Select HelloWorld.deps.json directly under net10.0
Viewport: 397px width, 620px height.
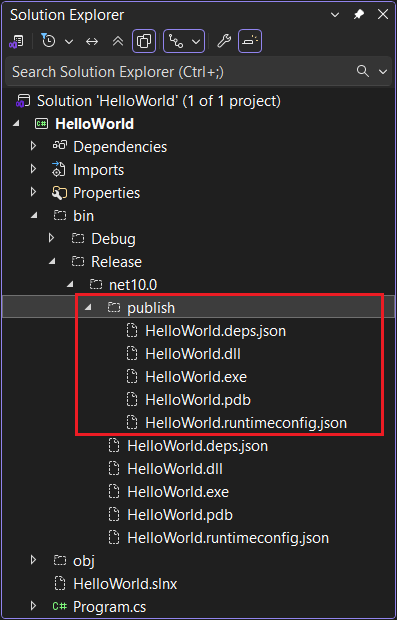click(x=197, y=446)
